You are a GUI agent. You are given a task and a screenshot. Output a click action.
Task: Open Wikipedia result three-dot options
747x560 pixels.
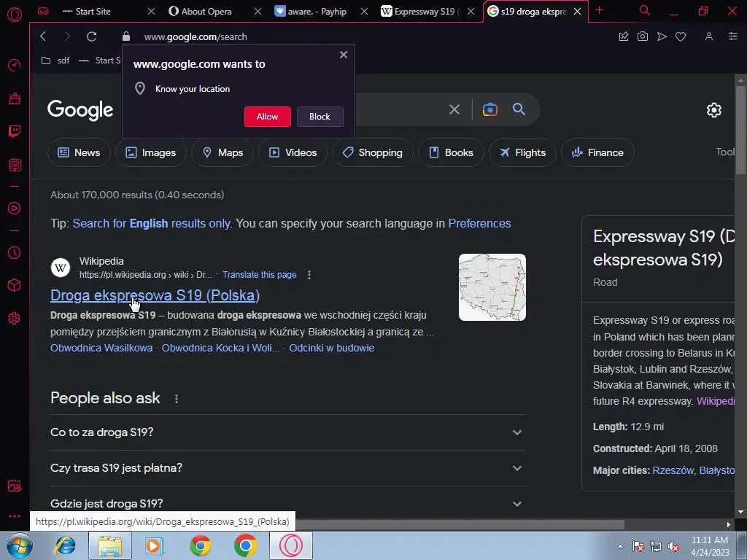[x=309, y=275]
